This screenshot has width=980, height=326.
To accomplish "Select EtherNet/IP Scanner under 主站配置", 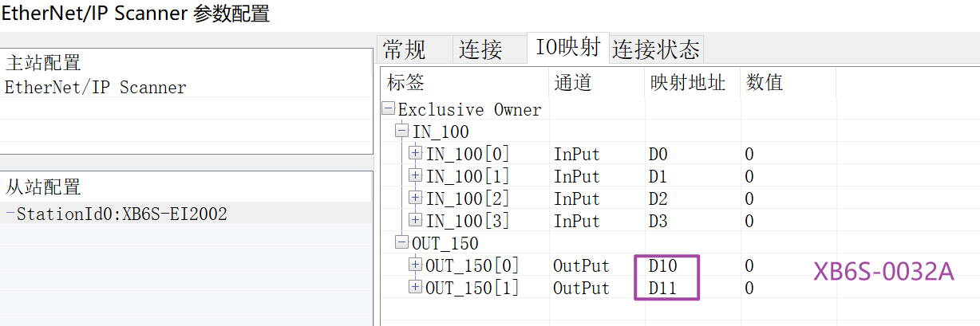I will click(x=96, y=88).
